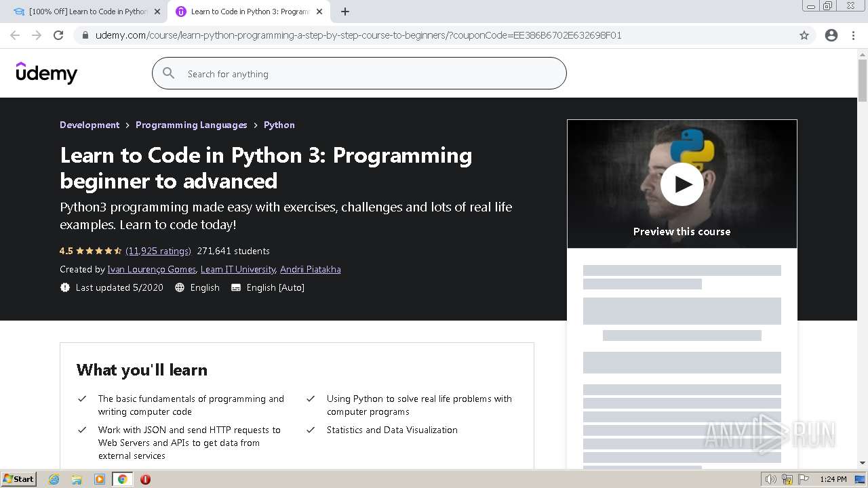Play the course preview video

pyautogui.click(x=682, y=184)
